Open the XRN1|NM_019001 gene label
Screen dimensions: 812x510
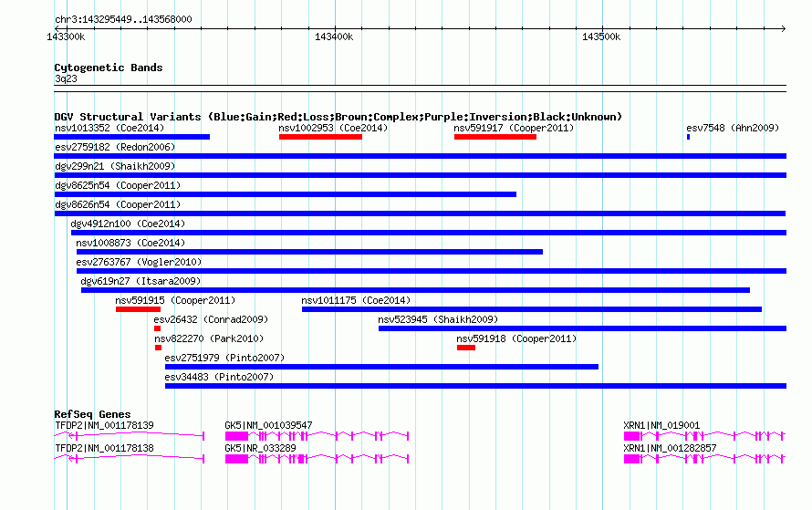(x=661, y=425)
